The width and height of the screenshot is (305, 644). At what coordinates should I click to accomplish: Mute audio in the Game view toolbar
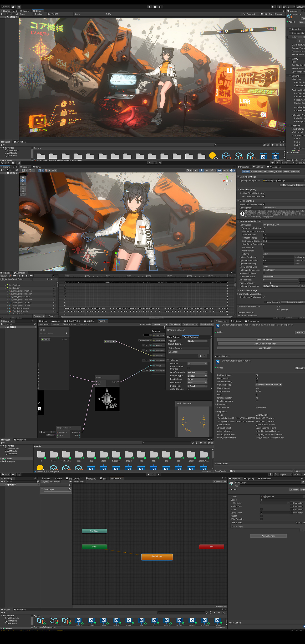click(262, 14)
